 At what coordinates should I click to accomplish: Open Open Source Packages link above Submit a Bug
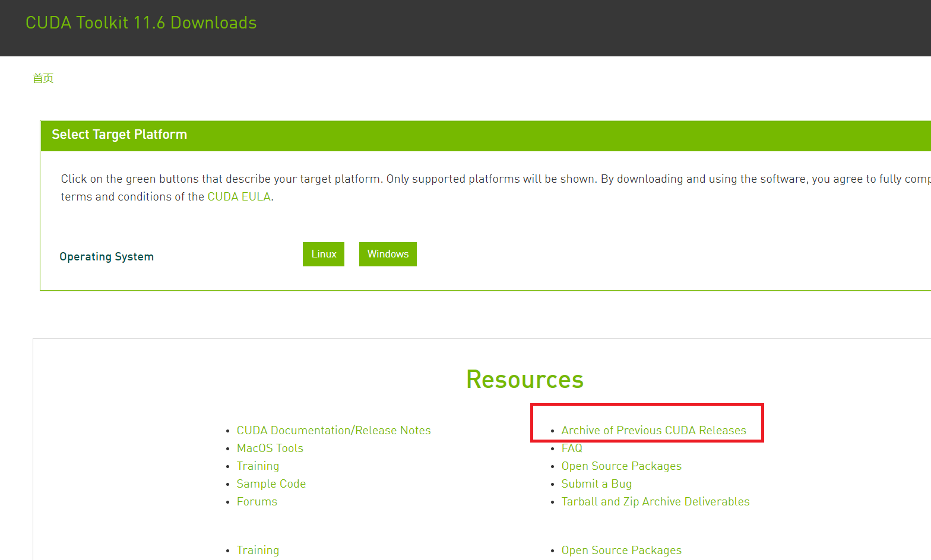[622, 466]
